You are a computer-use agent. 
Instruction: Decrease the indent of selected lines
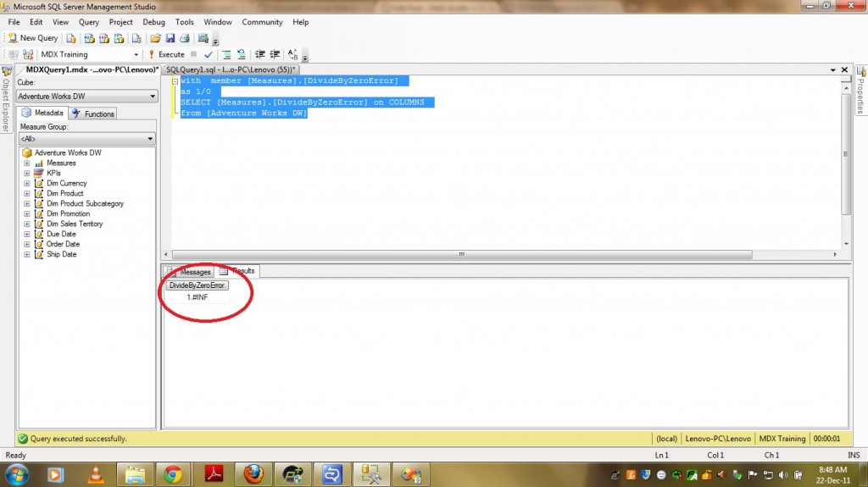[259, 54]
